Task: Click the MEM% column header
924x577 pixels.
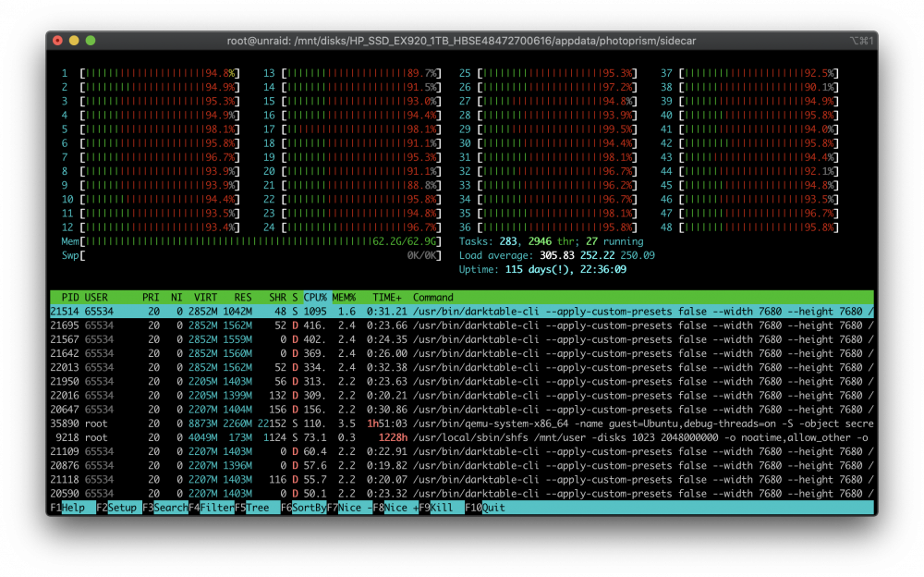Action: click(344, 298)
